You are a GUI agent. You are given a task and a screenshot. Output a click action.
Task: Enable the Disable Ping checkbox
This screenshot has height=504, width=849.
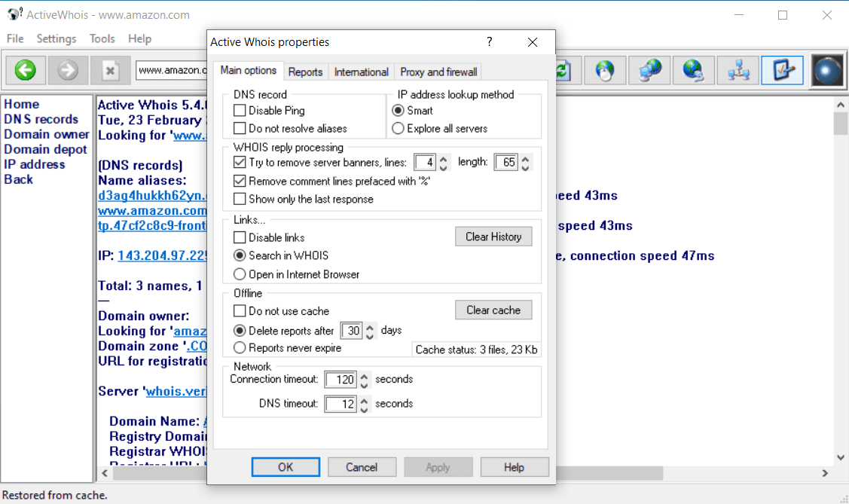240,111
